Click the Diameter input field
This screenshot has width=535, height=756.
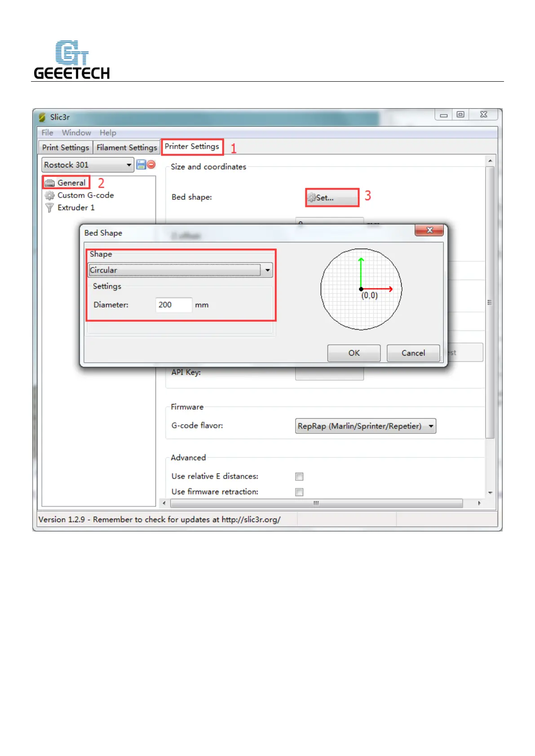pyautogui.click(x=174, y=305)
